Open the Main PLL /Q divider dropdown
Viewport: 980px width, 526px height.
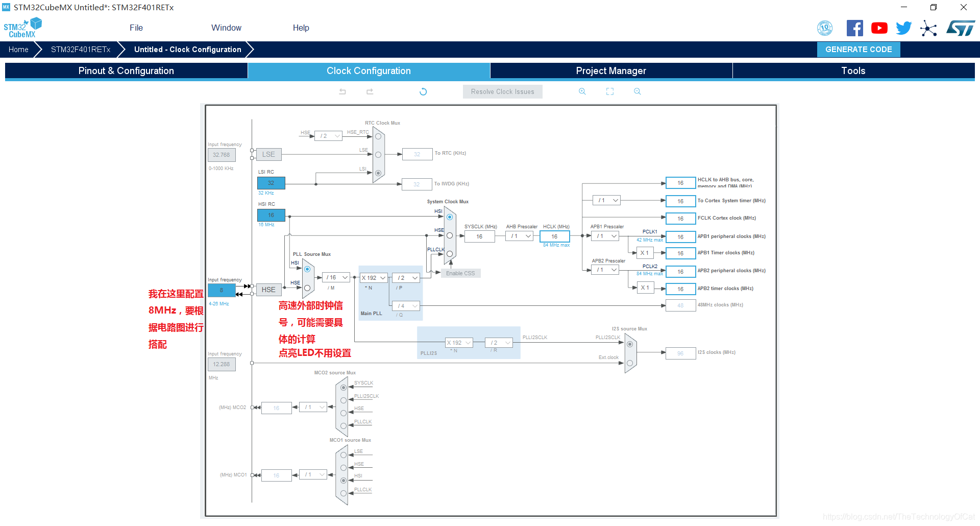pyautogui.click(x=406, y=306)
